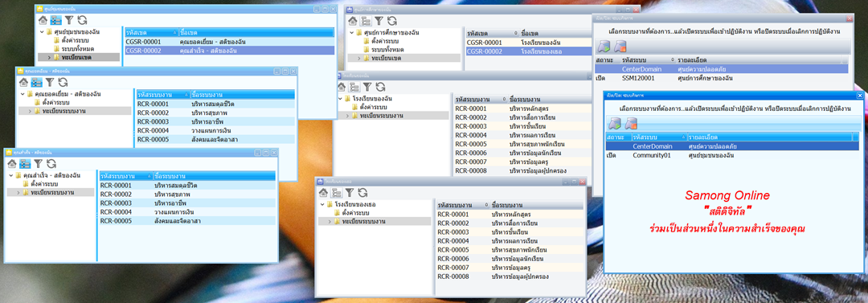This screenshot has width=868, height=303.
Task: Toggle tree view icon in ศูนย์ชุมชนของฉัน window
Action: coord(56,20)
